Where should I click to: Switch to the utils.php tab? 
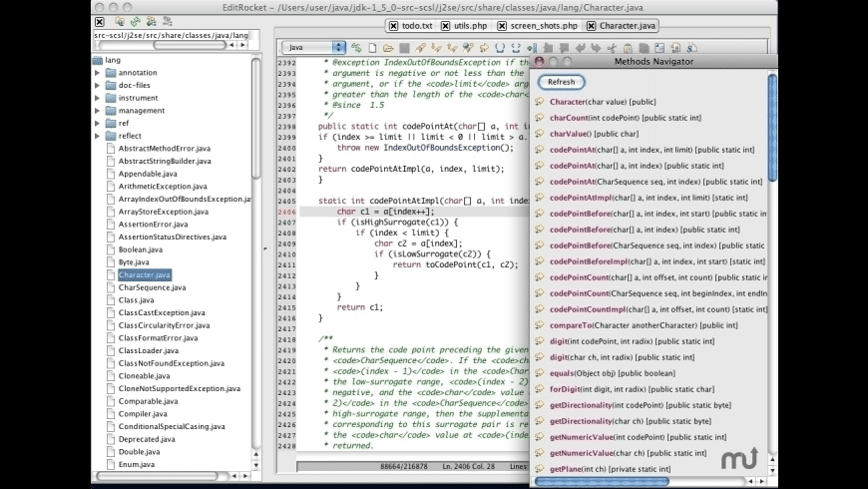pyautogui.click(x=471, y=26)
